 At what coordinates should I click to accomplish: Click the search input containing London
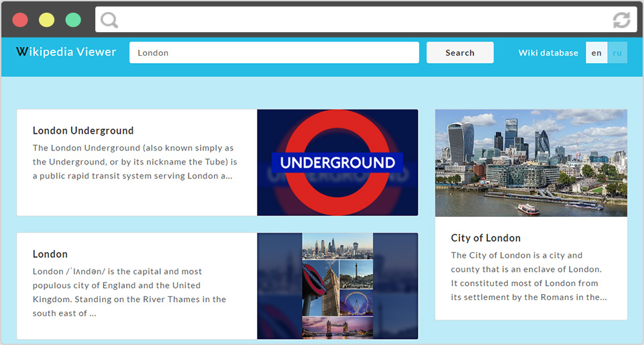274,52
